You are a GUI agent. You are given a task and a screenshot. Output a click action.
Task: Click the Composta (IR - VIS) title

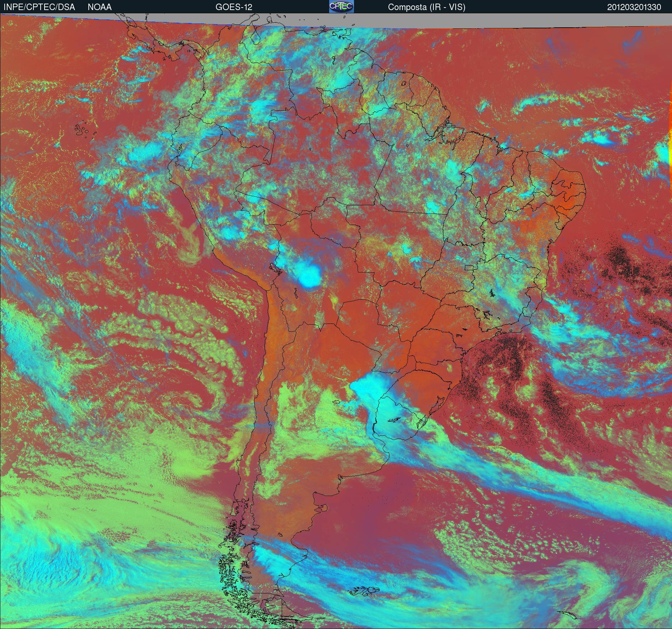pos(427,7)
